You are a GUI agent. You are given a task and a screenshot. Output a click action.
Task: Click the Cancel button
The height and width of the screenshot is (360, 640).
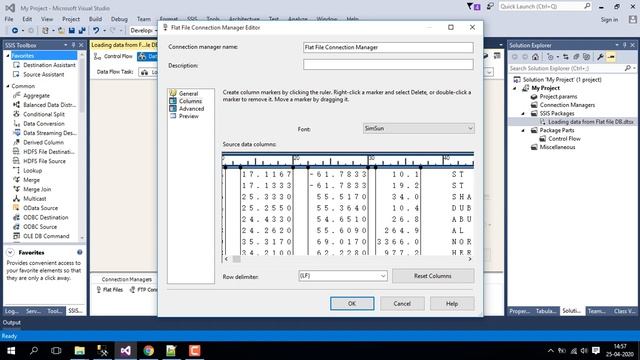click(x=402, y=304)
